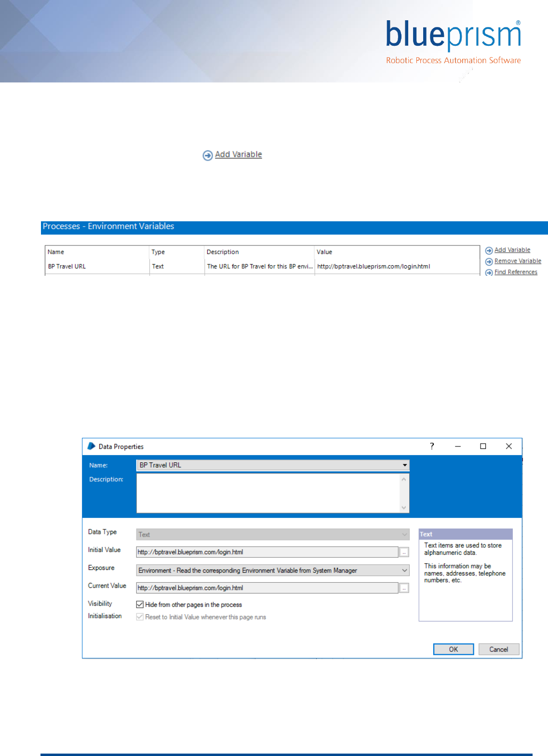Click the Blue Prism logo
The image size is (548, 756).
click(453, 42)
